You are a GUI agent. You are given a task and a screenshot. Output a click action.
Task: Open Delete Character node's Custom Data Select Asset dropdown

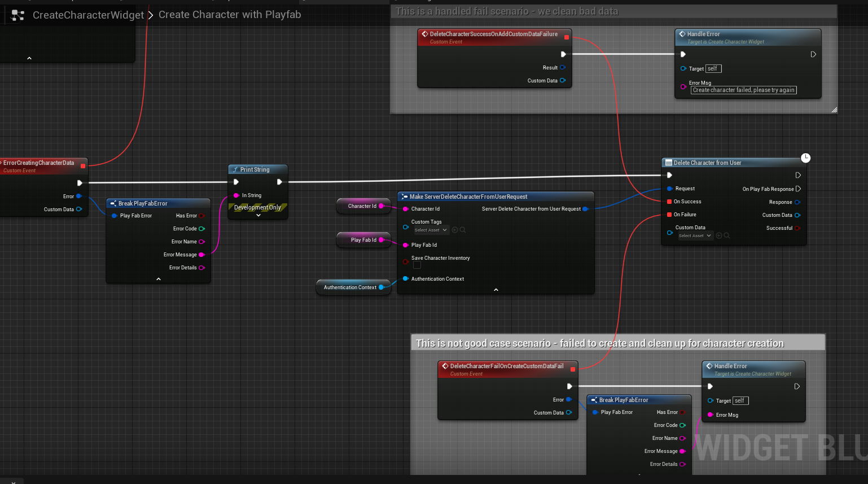tap(695, 236)
